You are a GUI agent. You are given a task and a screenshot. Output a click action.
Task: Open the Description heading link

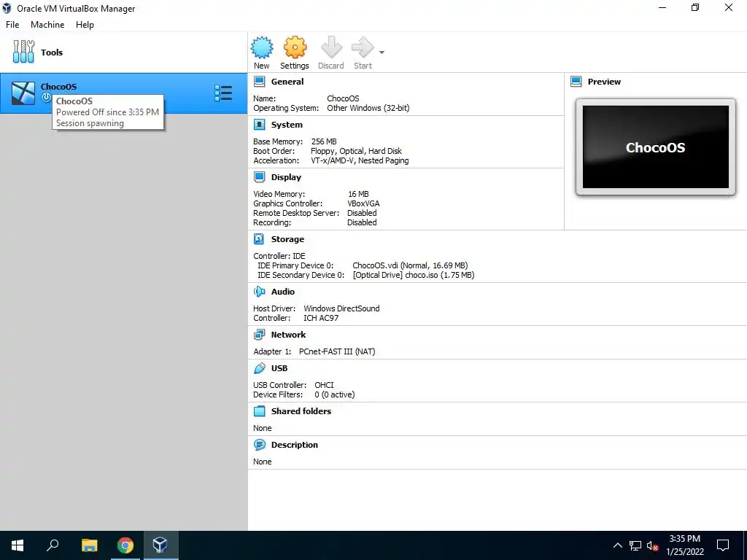point(295,445)
